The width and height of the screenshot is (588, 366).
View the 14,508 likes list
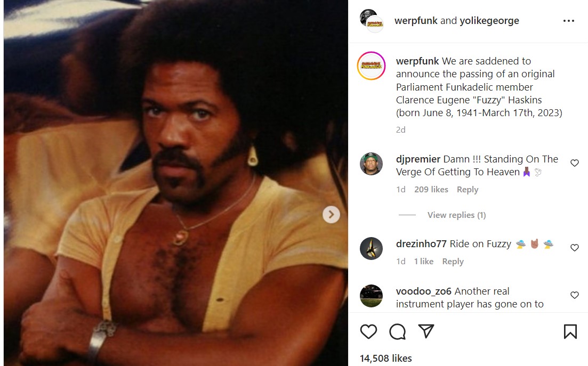[385, 359]
